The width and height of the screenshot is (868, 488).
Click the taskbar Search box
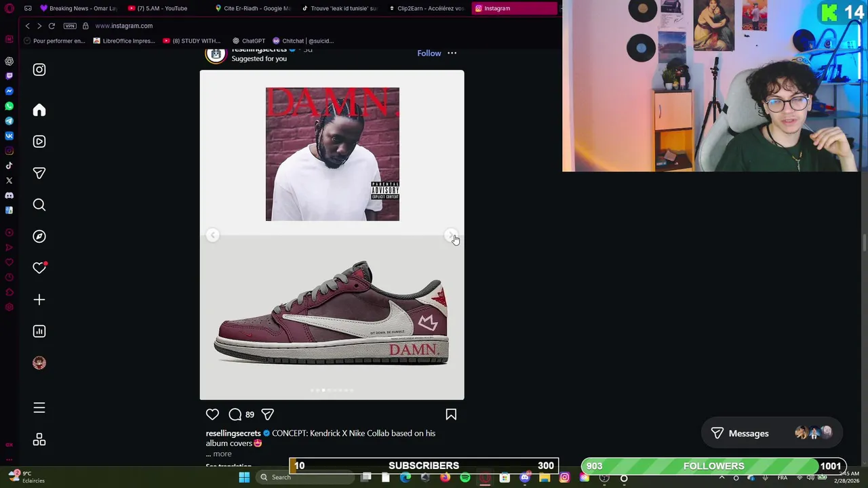(x=305, y=477)
